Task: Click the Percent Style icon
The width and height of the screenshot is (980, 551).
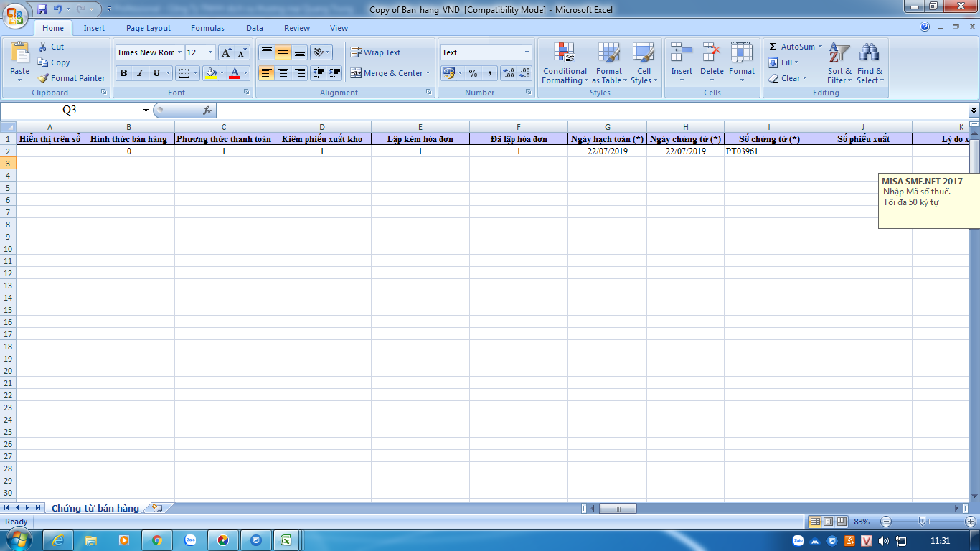Action: 473,73
